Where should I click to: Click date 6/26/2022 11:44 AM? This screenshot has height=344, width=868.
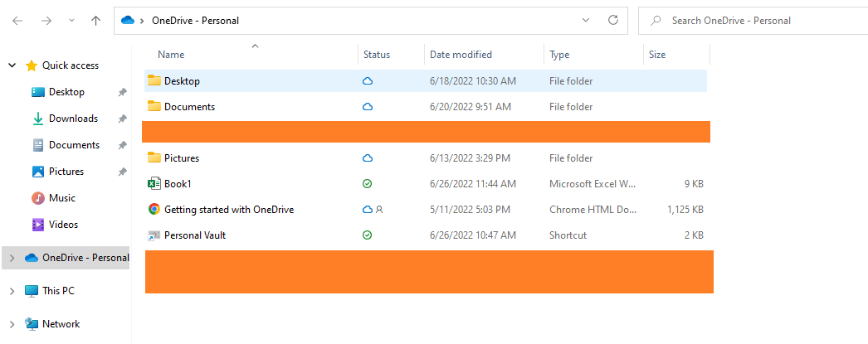click(x=473, y=184)
